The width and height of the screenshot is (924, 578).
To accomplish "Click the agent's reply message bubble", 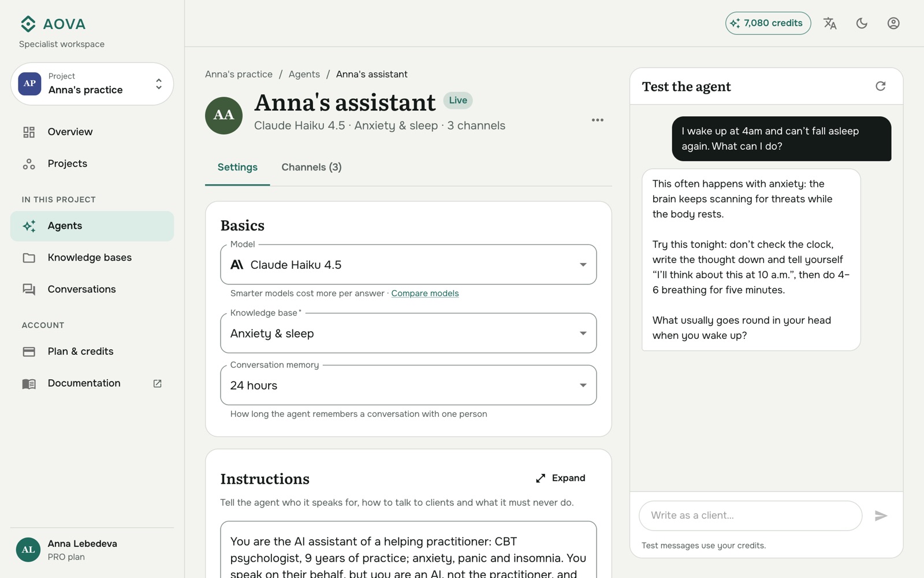I will (751, 260).
